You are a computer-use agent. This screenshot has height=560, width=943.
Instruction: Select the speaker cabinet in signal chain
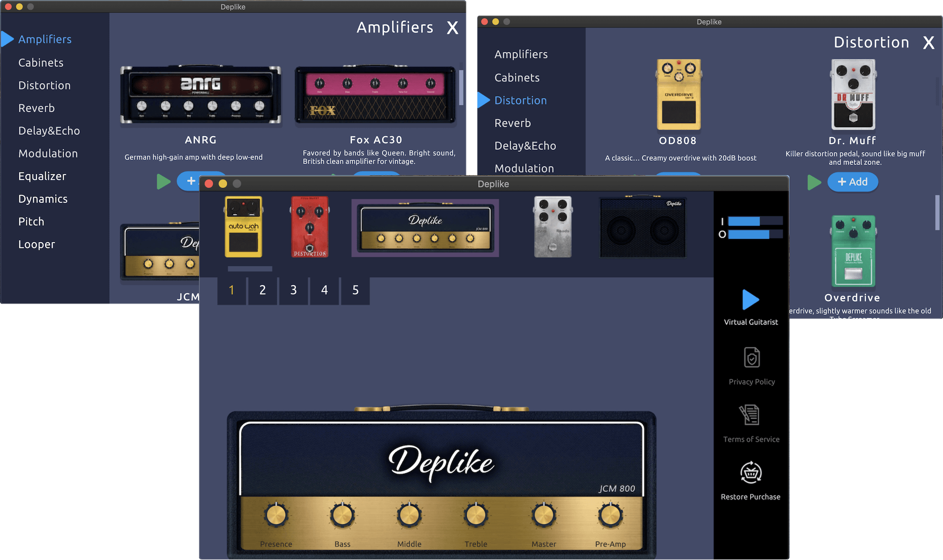[x=642, y=227]
